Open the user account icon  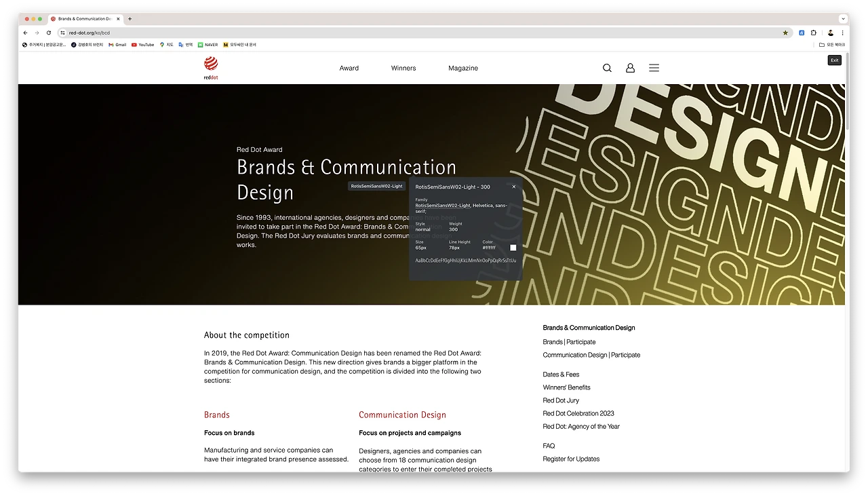click(630, 68)
